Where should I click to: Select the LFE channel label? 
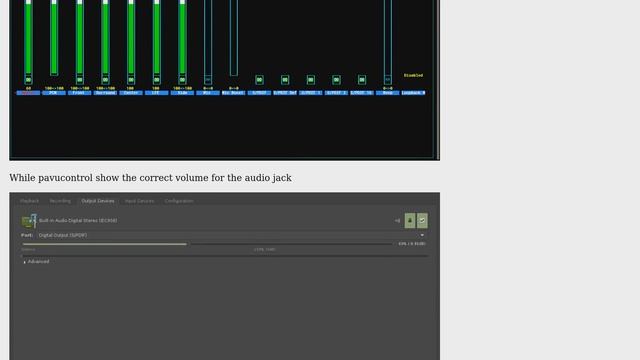click(157, 93)
